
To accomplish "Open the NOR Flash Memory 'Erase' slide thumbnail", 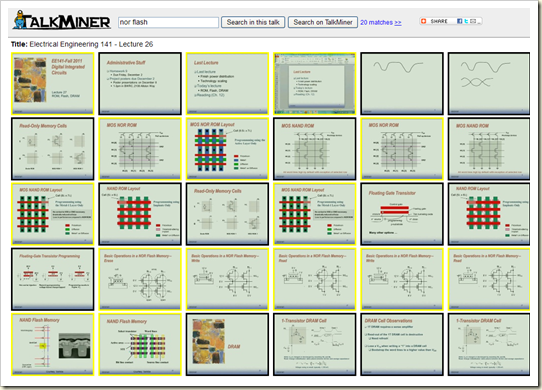I will pos(140,279).
